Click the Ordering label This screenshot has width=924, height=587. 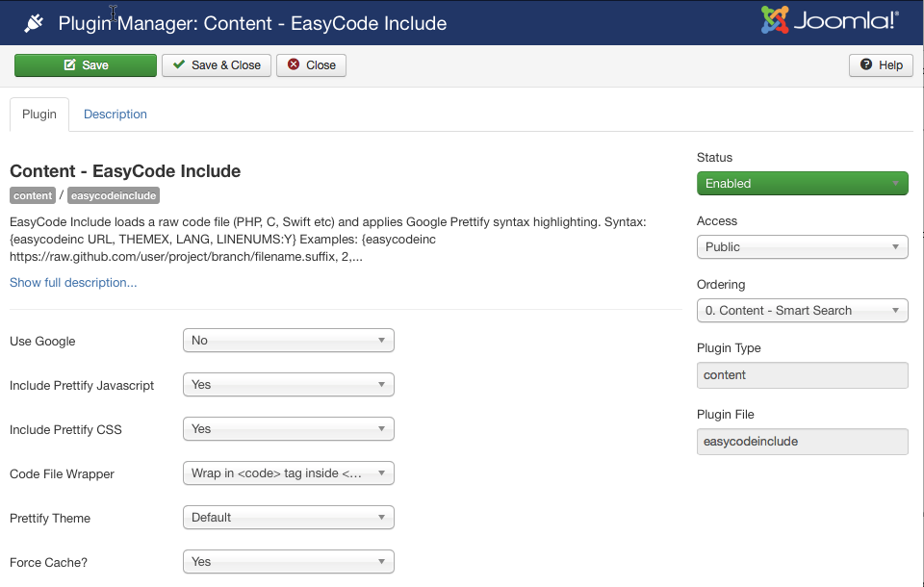point(721,285)
